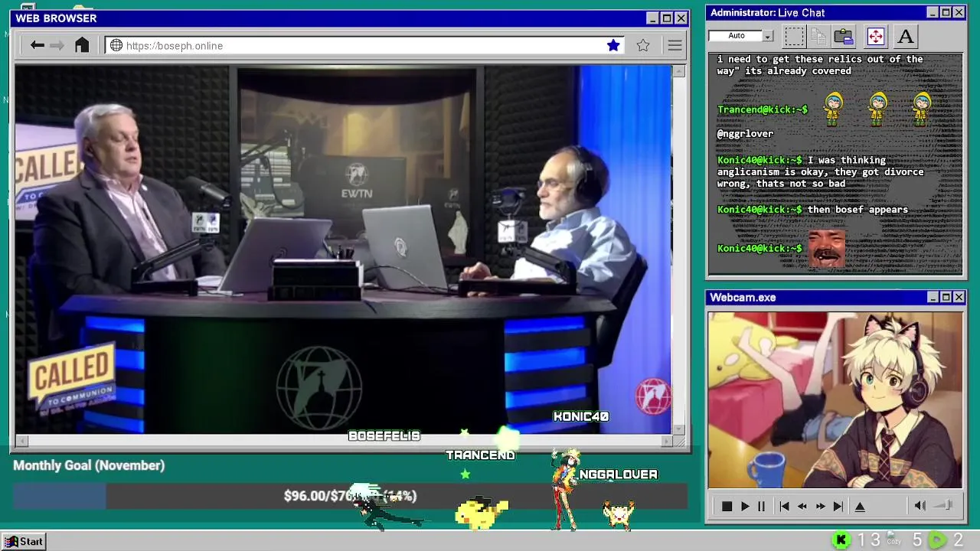Fast forward in the Webcam.exe player
980x551 pixels.
point(820,506)
